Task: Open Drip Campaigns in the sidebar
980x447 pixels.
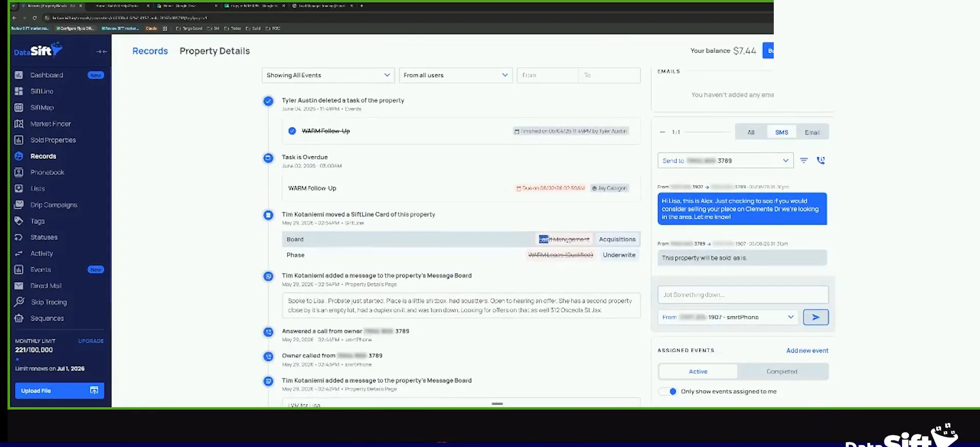Action: pos(54,205)
